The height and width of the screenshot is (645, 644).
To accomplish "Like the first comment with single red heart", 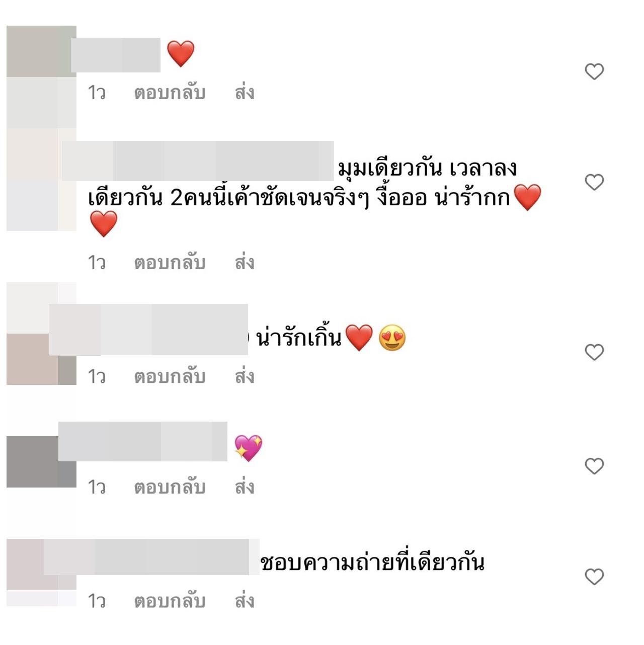I will point(594,71).
